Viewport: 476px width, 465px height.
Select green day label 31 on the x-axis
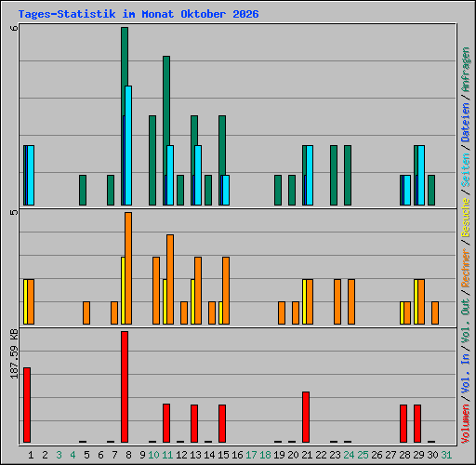pos(446,455)
